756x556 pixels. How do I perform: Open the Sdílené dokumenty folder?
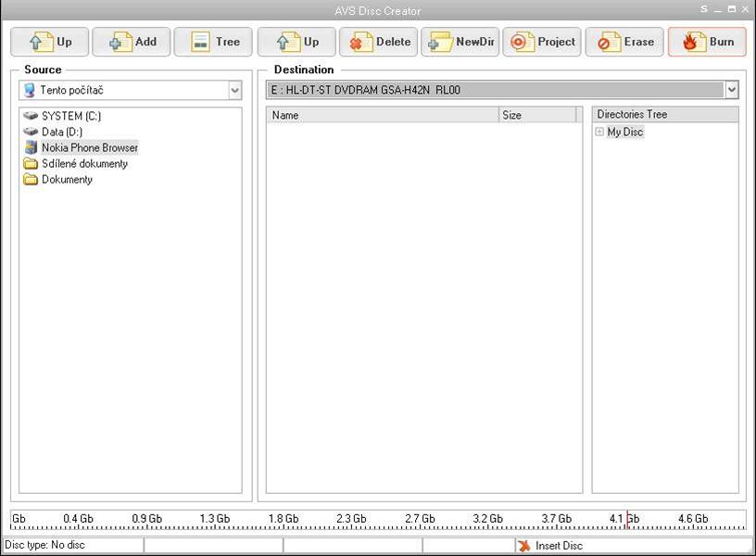(x=85, y=163)
